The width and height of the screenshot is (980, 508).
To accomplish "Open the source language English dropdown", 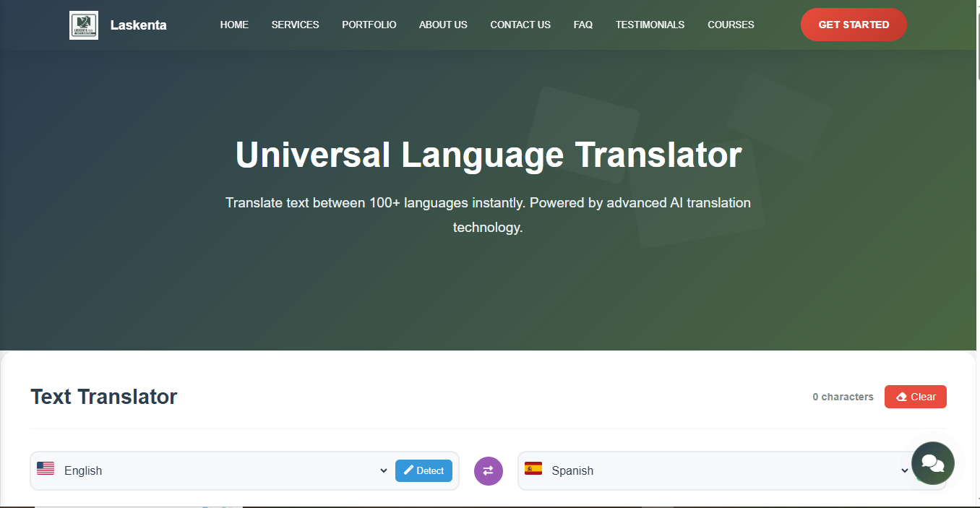I will pos(210,470).
